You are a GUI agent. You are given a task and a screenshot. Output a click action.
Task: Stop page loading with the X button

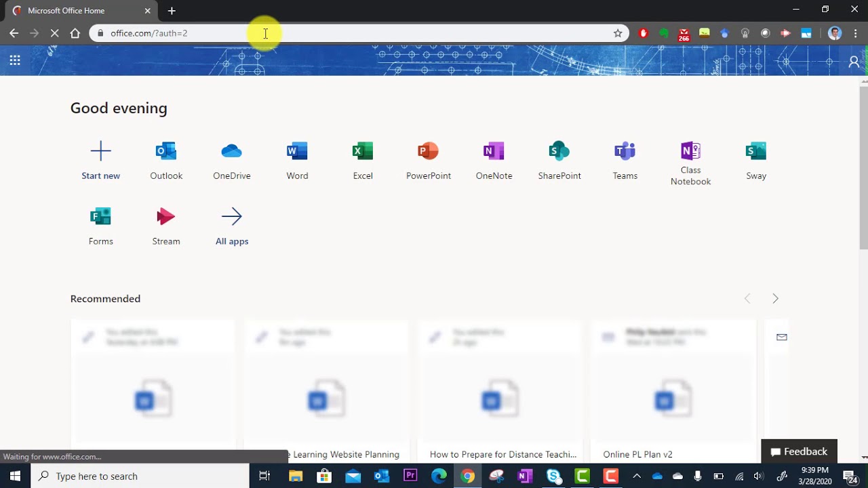(x=55, y=33)
